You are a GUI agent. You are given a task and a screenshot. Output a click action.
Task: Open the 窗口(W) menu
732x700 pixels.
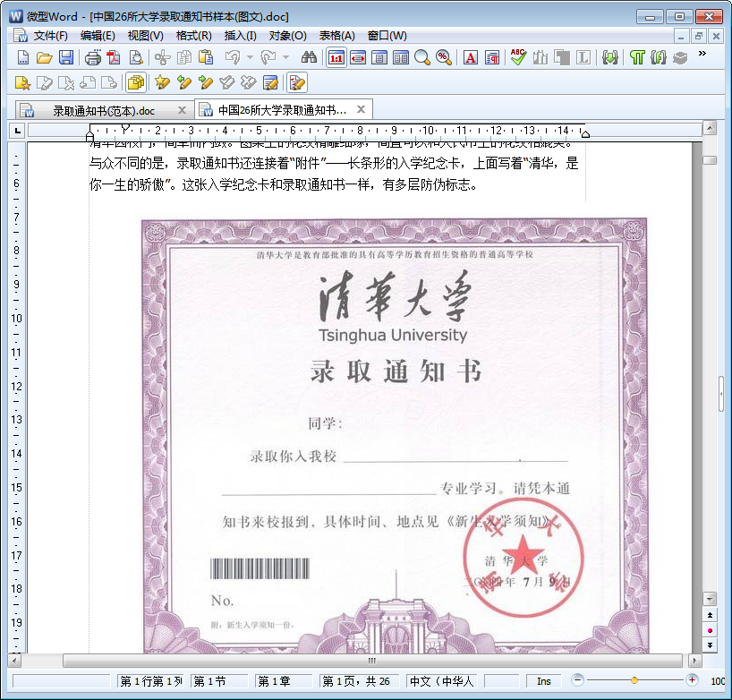click(x=387, y=36)
